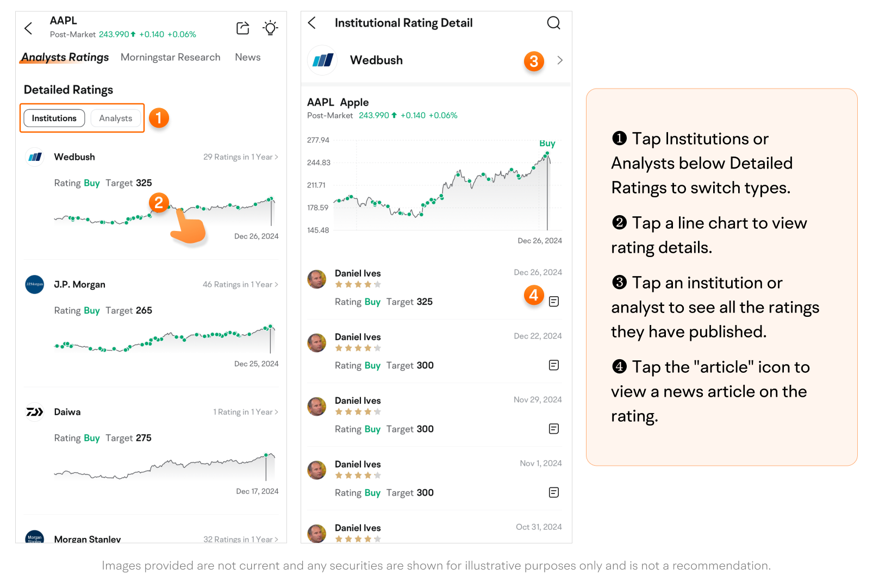The height and width of the screenshot is (588, 873).
Task: Select the Analysts Ratings tab
Action: [65, 58]
